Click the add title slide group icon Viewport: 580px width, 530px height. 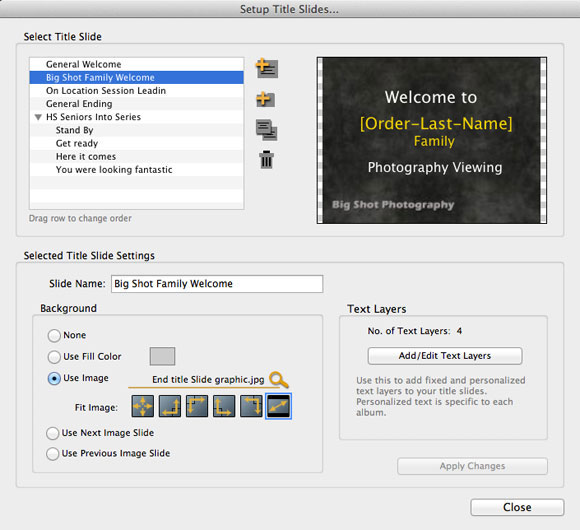[x=267, y=68]
